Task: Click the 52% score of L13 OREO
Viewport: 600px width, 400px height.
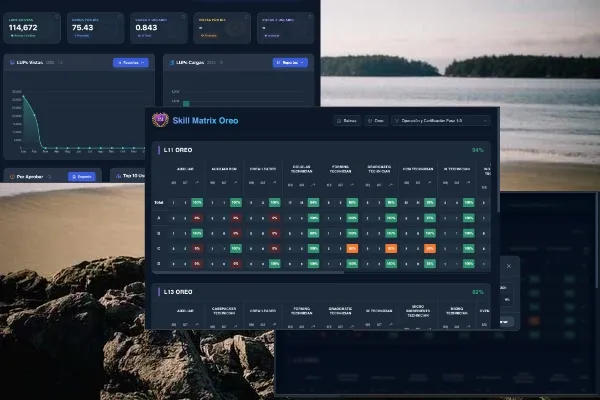Action: (x=478, y=292)
